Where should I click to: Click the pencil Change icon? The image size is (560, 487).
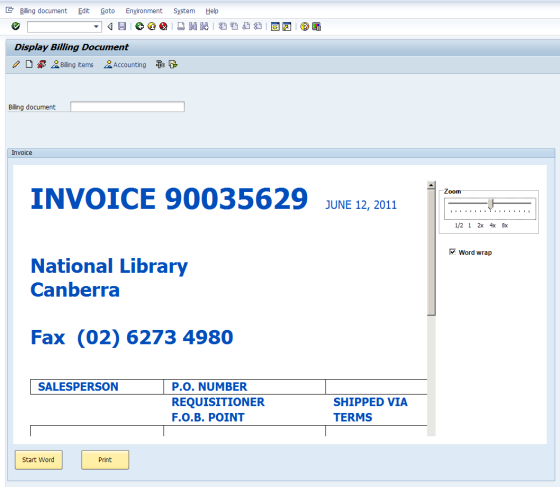[x=16, y=65]
